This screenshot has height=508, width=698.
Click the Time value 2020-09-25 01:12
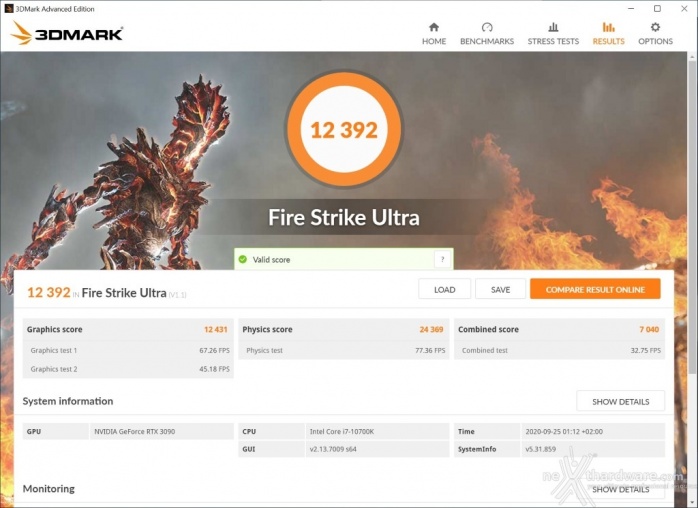[564, 431]
